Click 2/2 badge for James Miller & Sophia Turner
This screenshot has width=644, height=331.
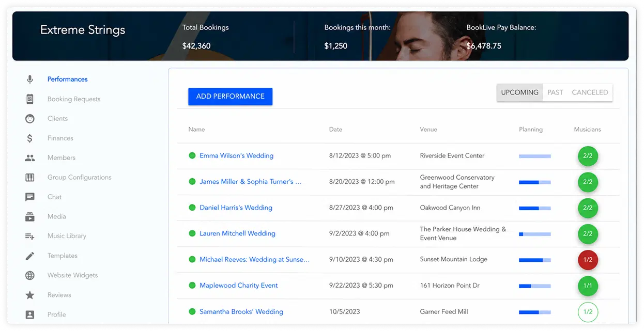point(588,182)
